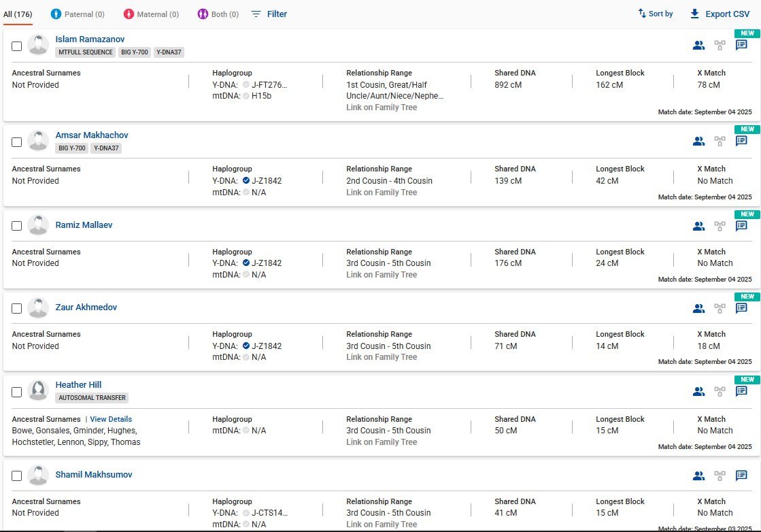The image size is (761, 532).
Task: Select the checkbox for Ramiz Mallaev
Action: coord(16,226)
